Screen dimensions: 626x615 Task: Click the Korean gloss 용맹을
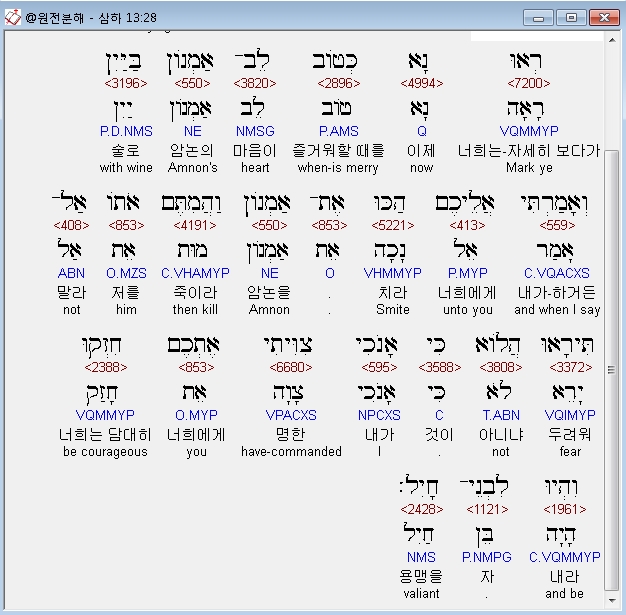pos(421,576)
